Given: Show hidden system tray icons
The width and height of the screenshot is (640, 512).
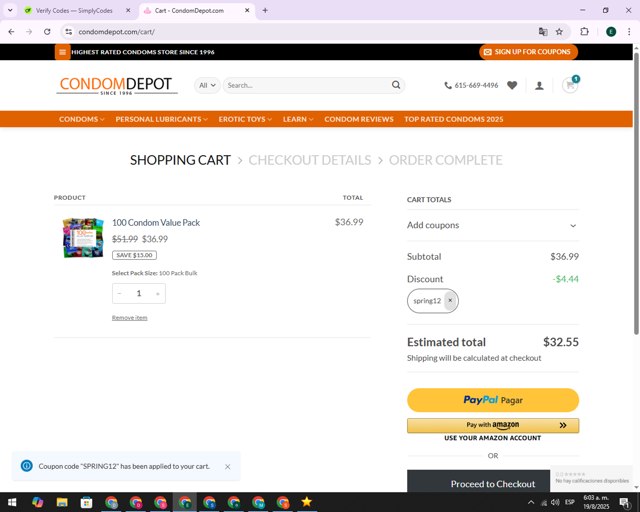Looking at the screenshot, I should point(531,502).
